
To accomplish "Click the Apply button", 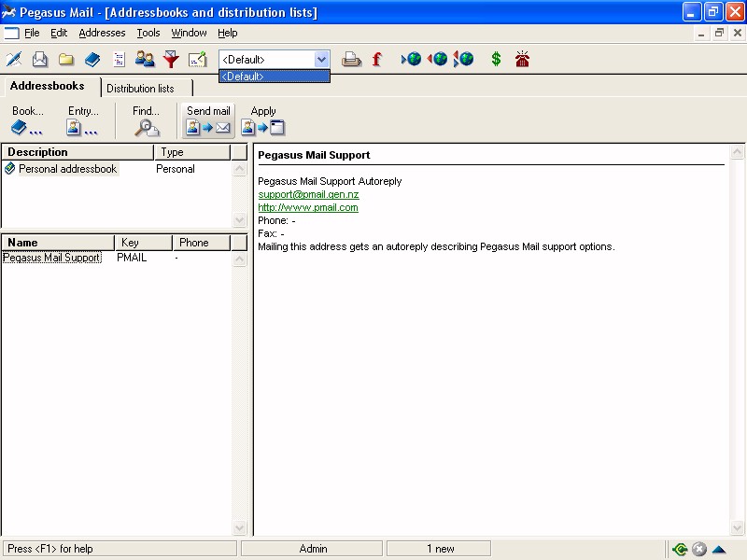I will click(263, 120).
